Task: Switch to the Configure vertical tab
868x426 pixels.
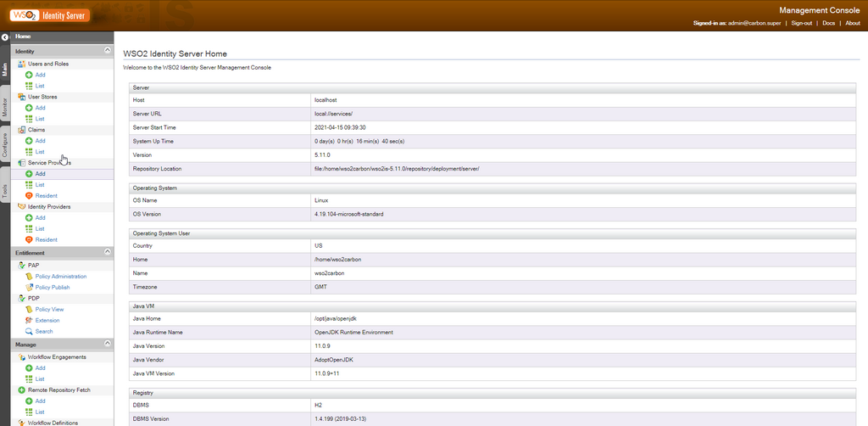Action: coord(5,146)
